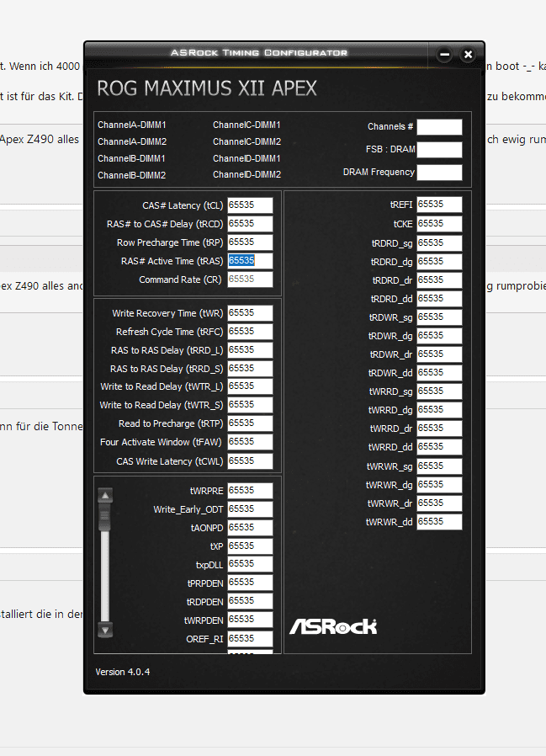Select the txpDLL value field
Viewport: 546px width, 756px height.
250,564
